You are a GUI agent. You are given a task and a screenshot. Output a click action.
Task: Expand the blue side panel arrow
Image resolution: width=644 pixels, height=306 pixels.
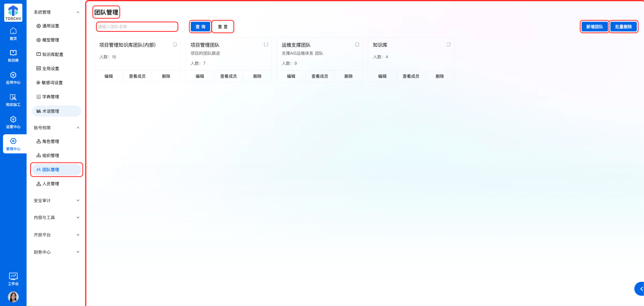(640, 289)
